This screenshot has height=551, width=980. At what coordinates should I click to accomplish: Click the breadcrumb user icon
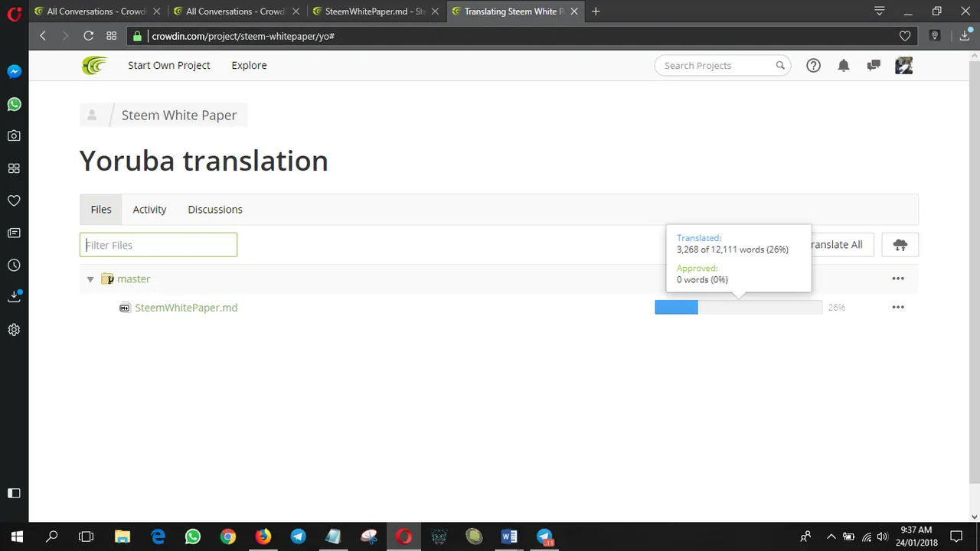pyautogui.click(x=92, y=116)
